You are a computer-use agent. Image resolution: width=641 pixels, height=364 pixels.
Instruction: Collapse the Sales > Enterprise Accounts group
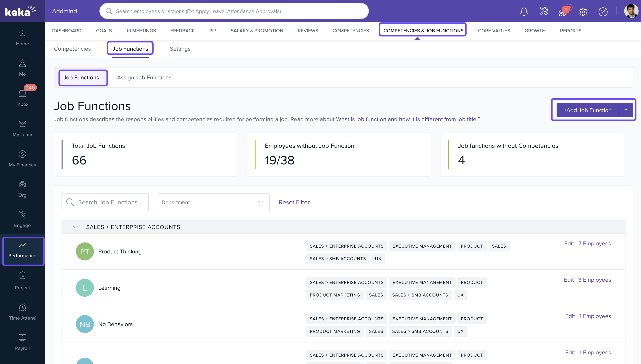coord(75,227)
